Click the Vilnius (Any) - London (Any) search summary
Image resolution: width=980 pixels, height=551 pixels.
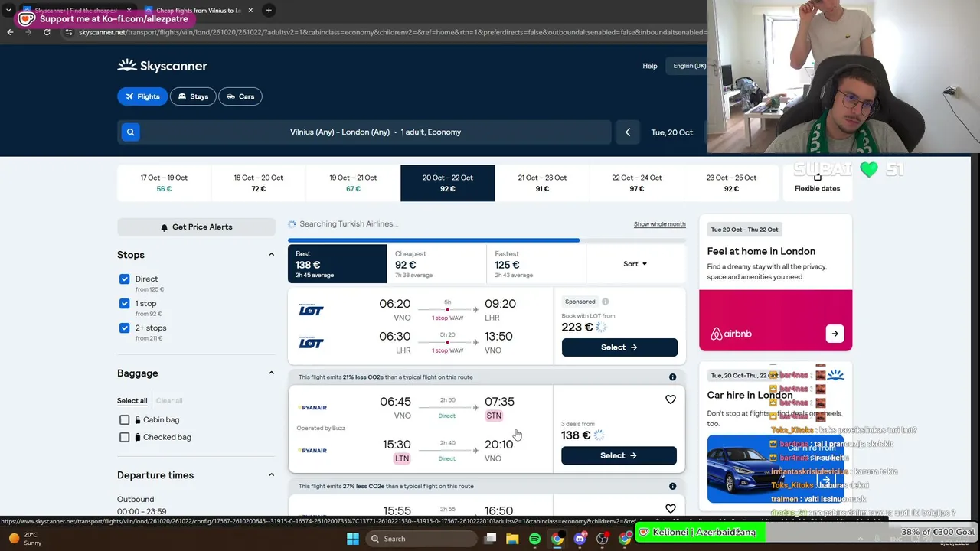coord(375,132)
